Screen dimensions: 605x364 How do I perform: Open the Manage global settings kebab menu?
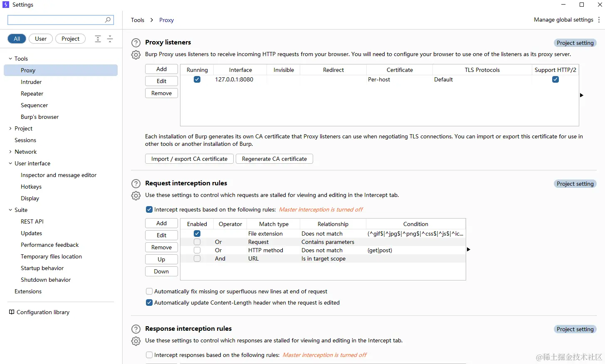600,20
